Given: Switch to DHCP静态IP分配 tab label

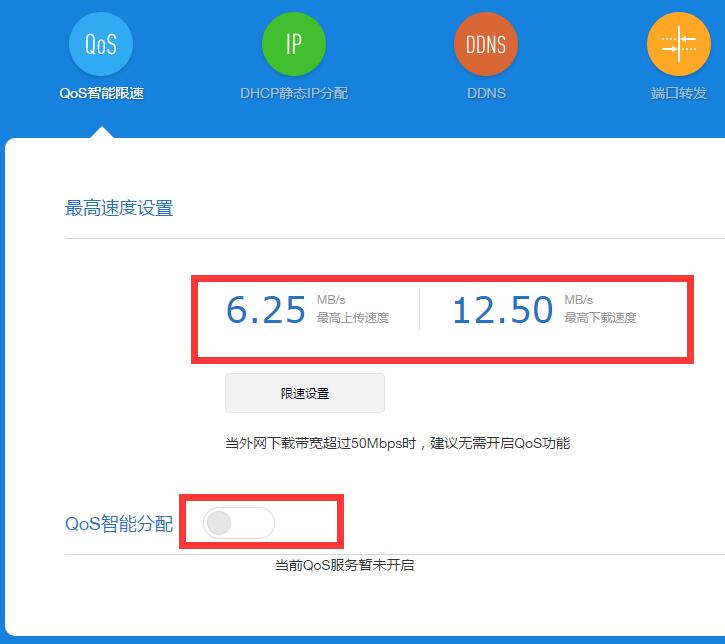Looking at the screenshot, I should click(x=294, y=93).
